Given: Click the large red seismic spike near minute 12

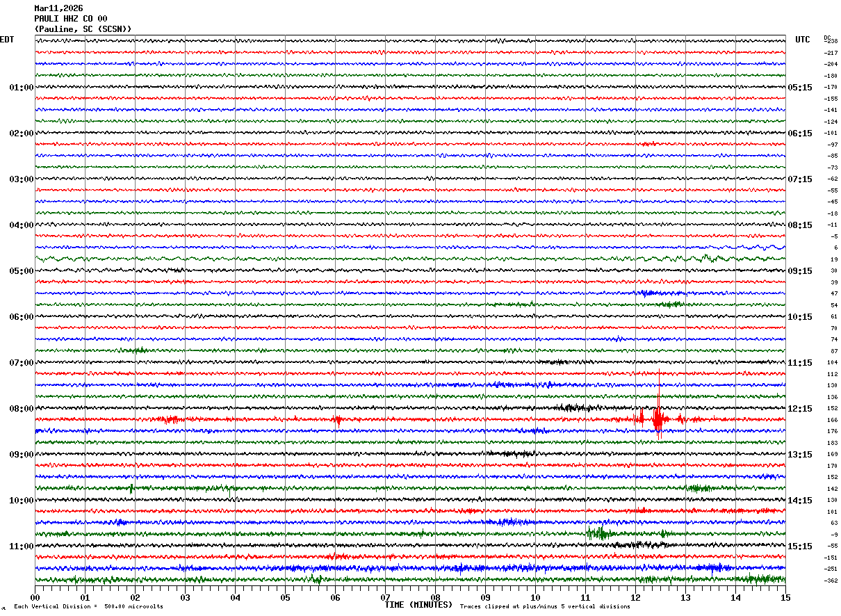Looking at the screenshot, I should click(x=658, y=418).
